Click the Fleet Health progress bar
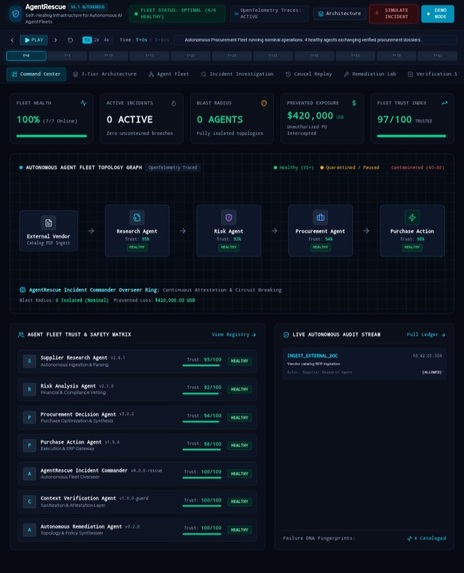The width and height of the screenshot is (464, 573). click(52, 136)
